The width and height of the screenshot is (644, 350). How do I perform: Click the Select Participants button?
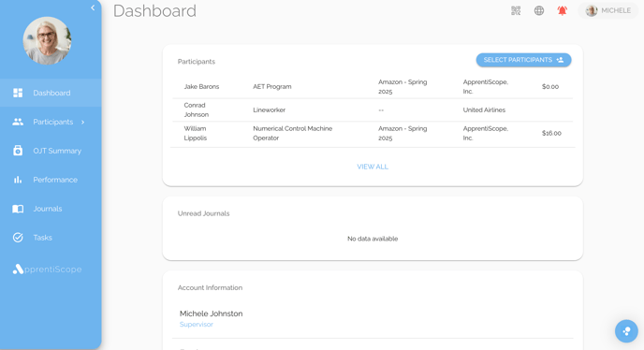point(523,60)
